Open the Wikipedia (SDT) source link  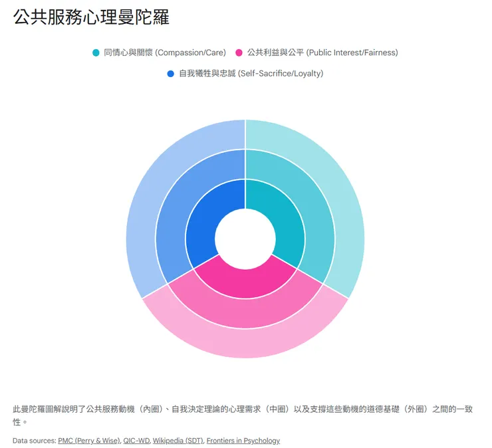pyautogui.click(x=178, y=441)
